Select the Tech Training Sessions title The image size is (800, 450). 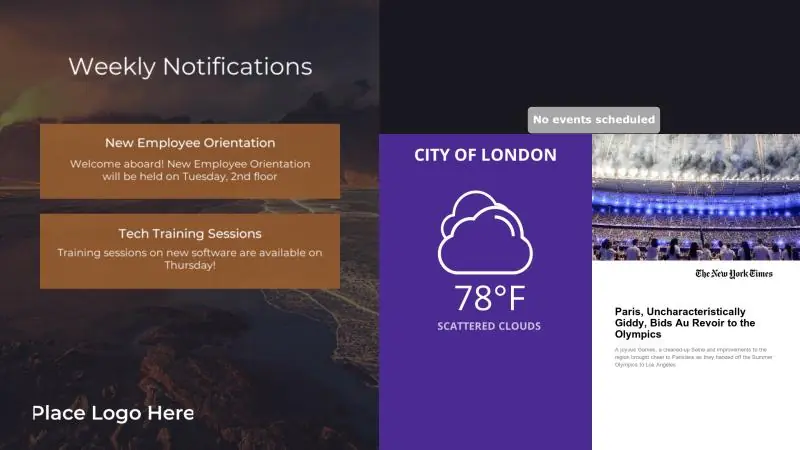[190, 233]
